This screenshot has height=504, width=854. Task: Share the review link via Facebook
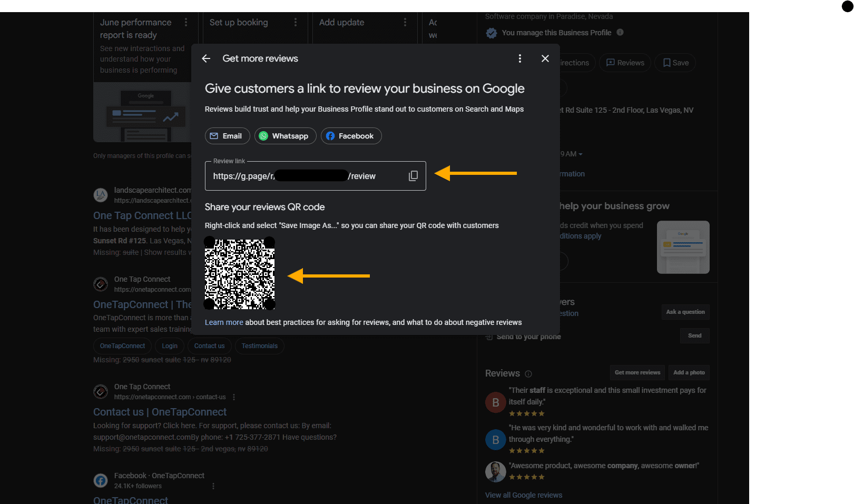point(351,136)
